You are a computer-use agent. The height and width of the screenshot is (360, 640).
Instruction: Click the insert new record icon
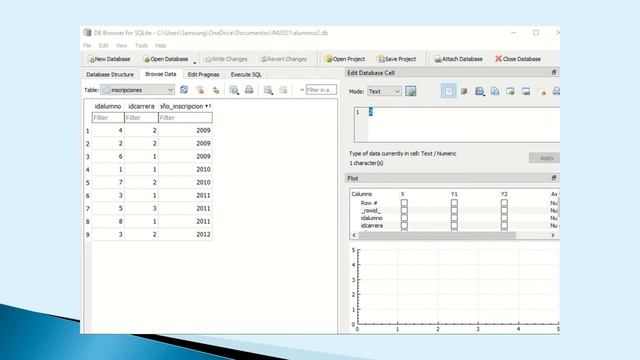tap(268, 90)
